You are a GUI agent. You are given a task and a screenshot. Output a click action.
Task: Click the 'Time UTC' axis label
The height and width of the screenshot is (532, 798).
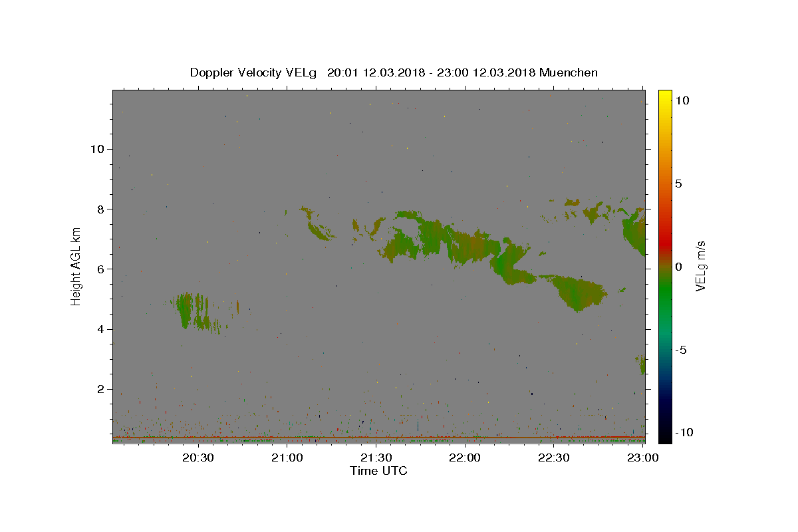378,471
